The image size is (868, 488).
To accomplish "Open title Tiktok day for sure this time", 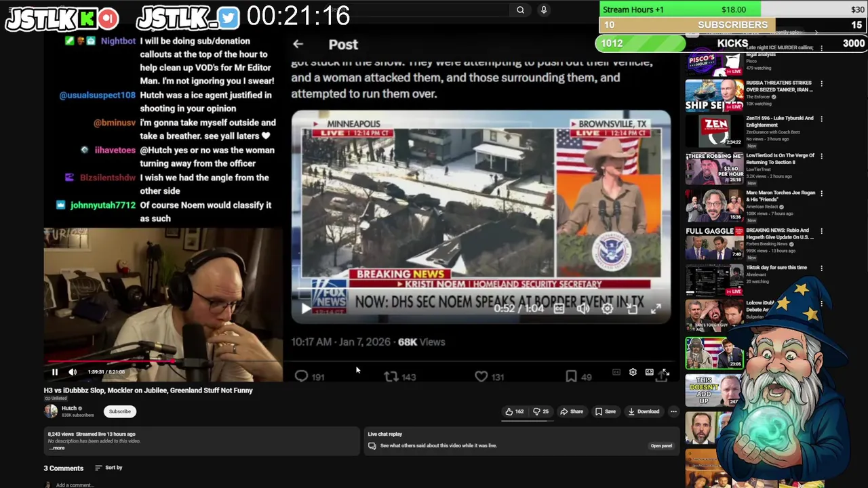I will click(x=776, y=268).
